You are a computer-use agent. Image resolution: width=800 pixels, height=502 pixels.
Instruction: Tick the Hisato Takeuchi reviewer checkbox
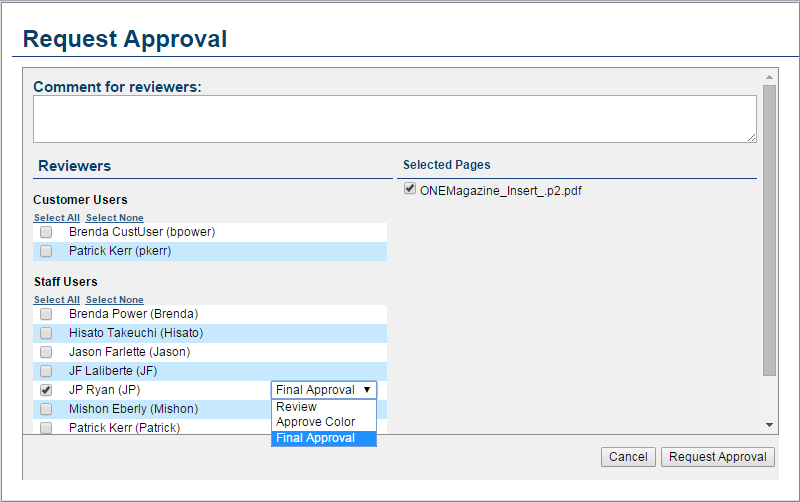[x=46, y=333]
